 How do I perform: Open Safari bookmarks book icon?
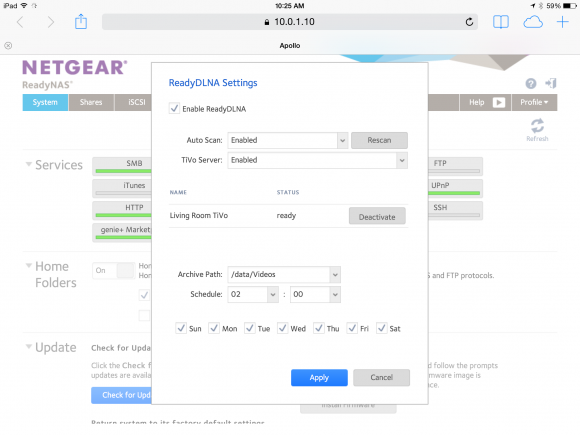click(x=501, y=22)
